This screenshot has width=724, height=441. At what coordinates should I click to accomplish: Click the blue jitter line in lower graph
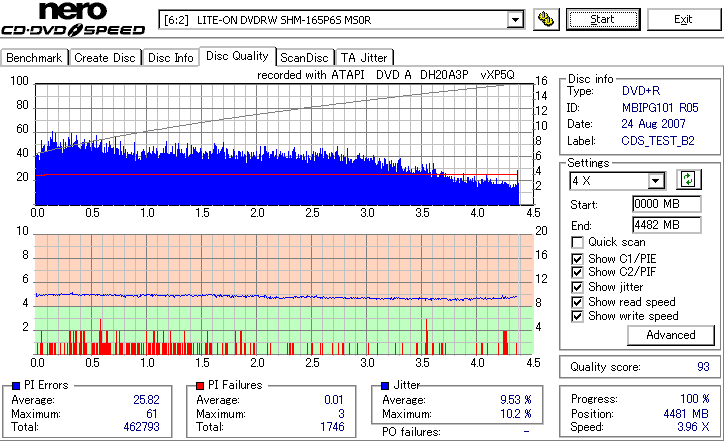coord(276,296)
